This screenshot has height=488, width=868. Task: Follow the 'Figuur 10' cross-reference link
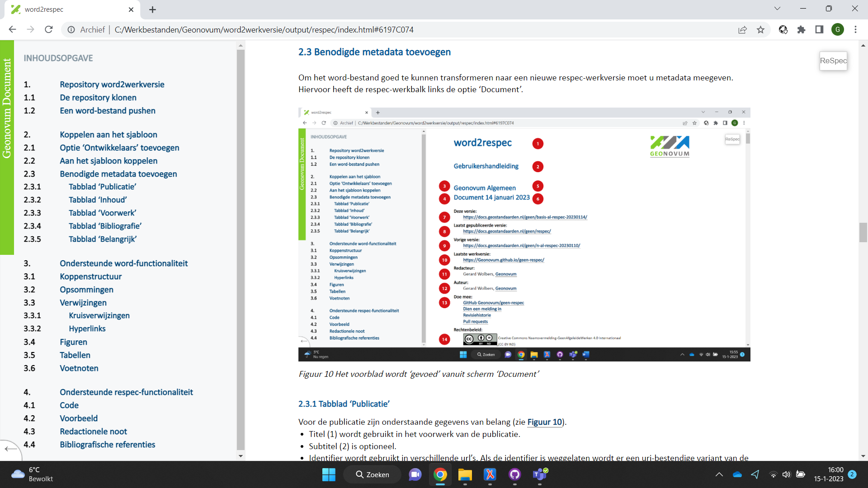point(544,422)
